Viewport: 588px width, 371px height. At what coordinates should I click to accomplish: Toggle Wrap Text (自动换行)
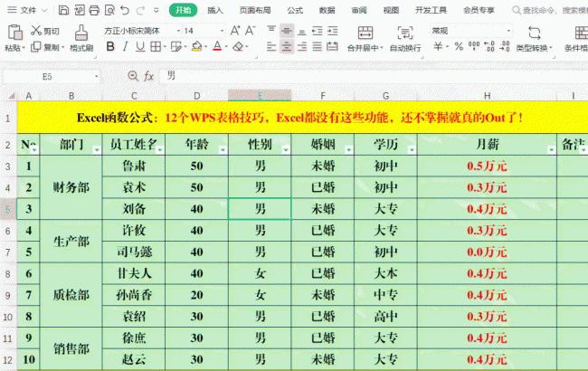pyautogui.click(x=405, y=38)
